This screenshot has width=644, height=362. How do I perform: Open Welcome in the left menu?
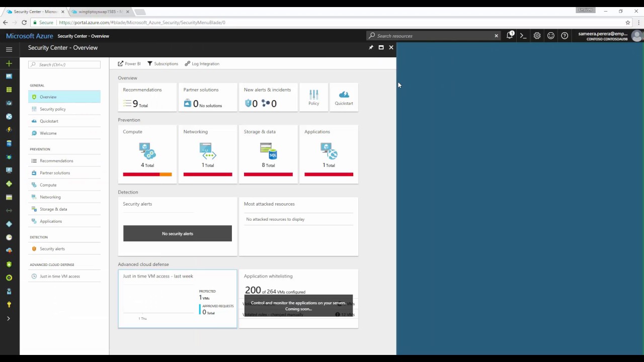click(64, 133)
